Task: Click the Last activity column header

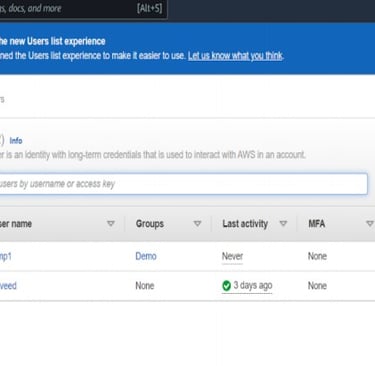Action: click(x=245, y=224)
